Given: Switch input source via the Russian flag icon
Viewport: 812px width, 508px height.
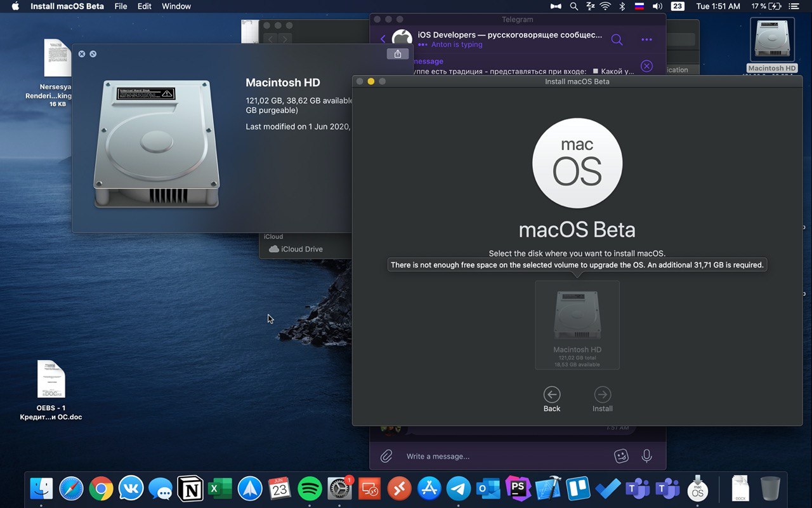Looking at the screenshot, I should pyautogui.click(x=639, y=6).
